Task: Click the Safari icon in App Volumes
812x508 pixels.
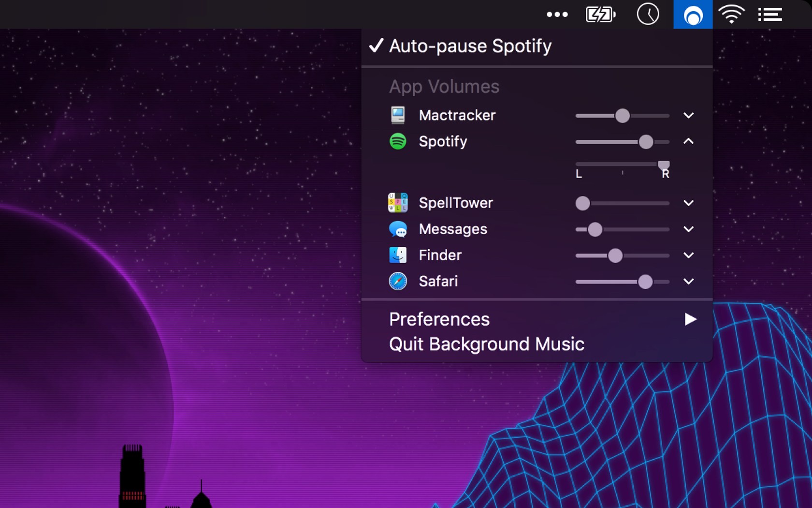Action: coord(397,281)
